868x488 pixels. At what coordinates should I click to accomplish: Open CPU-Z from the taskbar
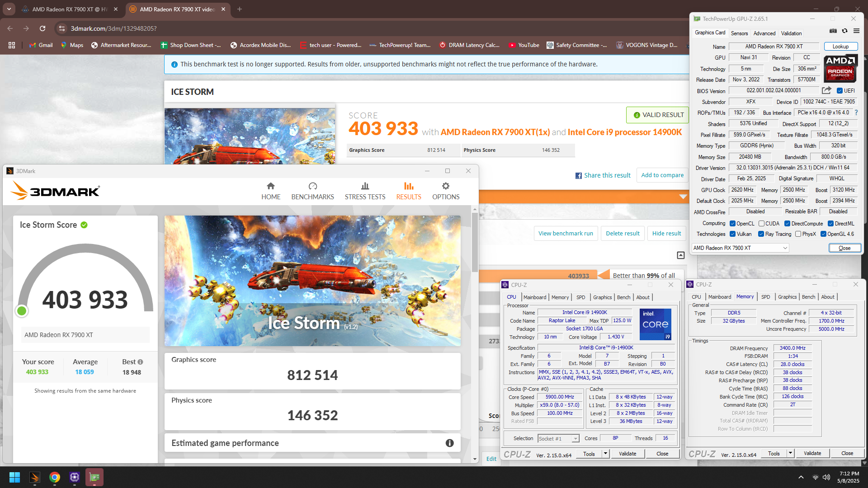click(x=75, y=477)
